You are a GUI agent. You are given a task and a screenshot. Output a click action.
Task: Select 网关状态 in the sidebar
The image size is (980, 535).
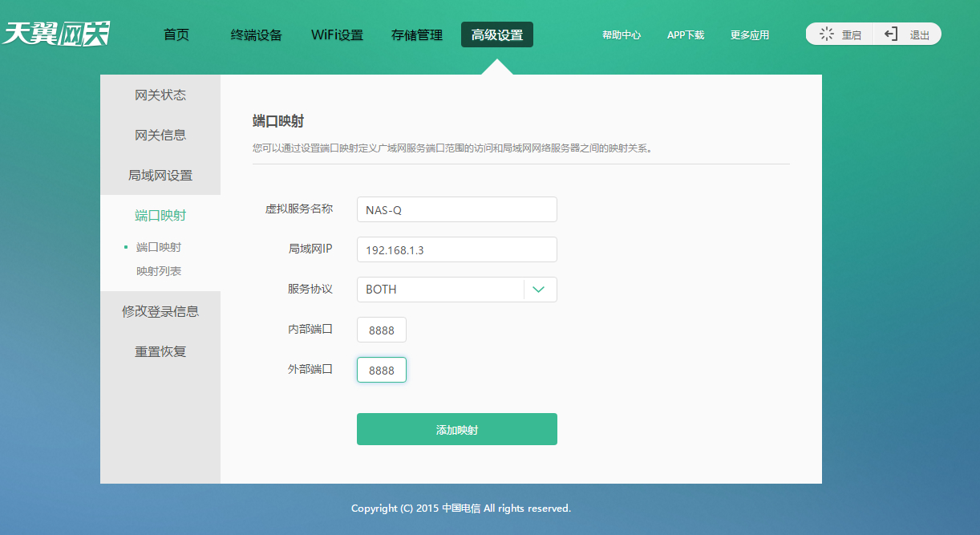tap(160, 95)
